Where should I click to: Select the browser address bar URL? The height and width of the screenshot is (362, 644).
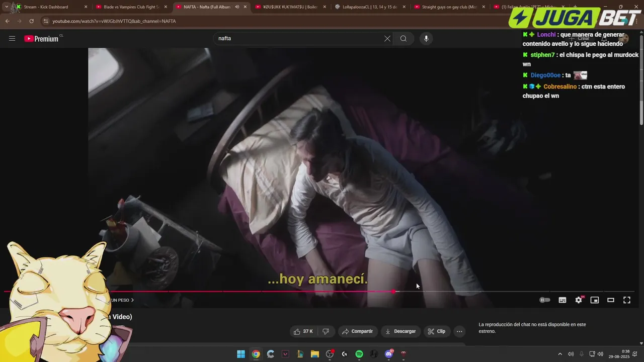[114, 21]
